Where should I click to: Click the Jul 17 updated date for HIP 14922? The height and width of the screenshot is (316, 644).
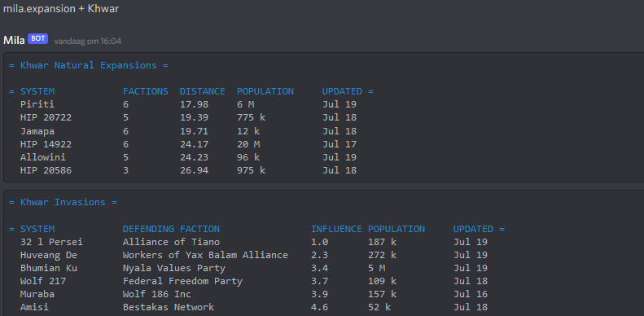[340, 144]
